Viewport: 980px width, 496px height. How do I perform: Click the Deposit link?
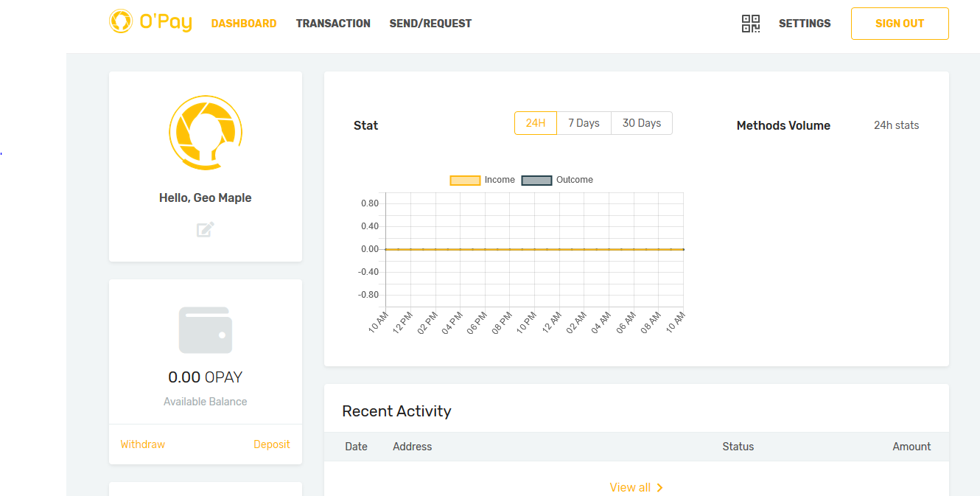click(x=272, y=444)
